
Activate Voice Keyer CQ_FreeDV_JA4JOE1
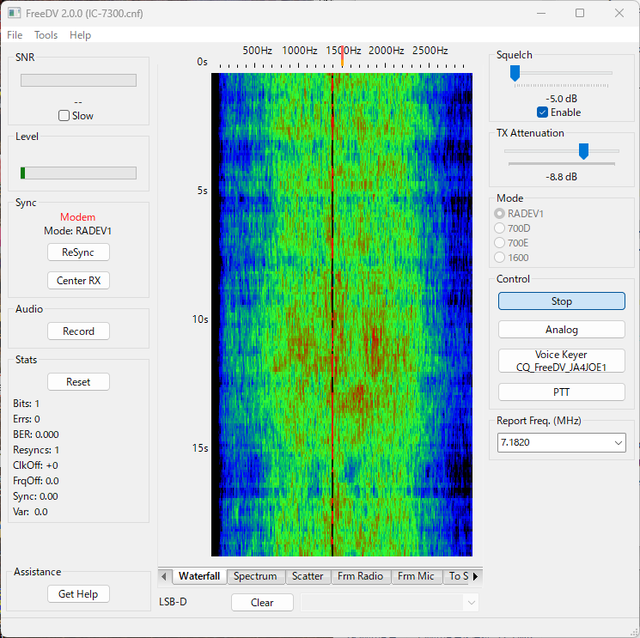coord(561,361)
